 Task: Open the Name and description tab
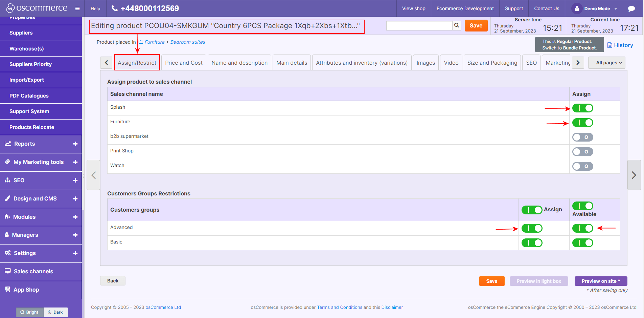(239, 63)
